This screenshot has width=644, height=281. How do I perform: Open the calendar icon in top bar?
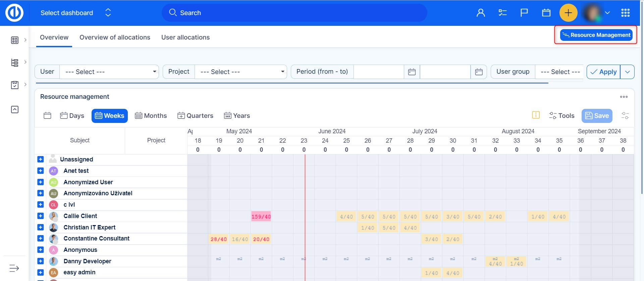pyautogui.click(x=546, y=13)
